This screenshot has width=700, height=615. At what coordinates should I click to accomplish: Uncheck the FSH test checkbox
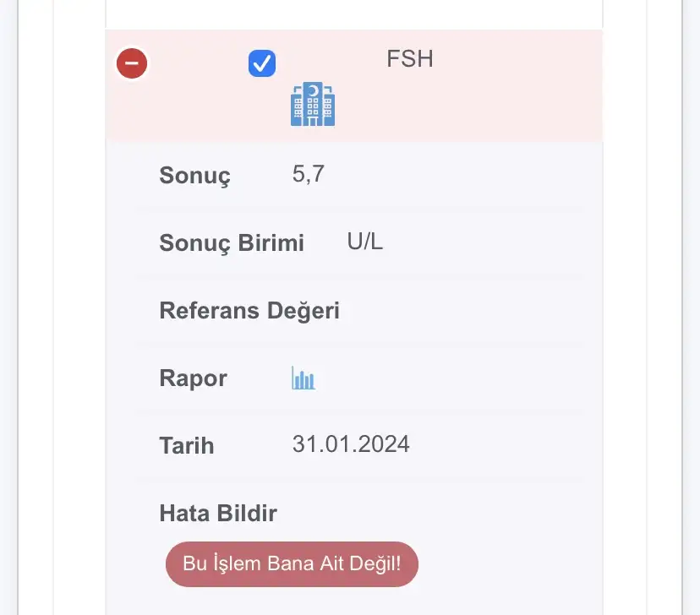click(262, 63)
